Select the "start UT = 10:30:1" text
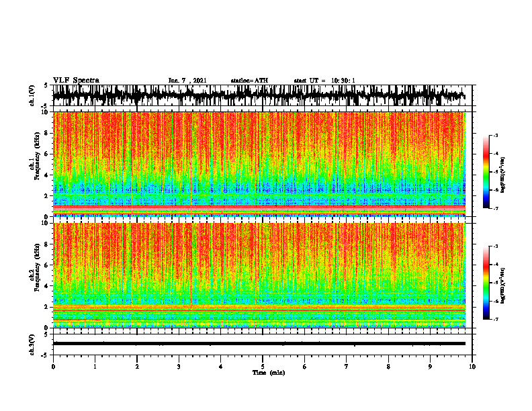The height and width of the screenshot is (411, 532). click(x=324, y=81)
